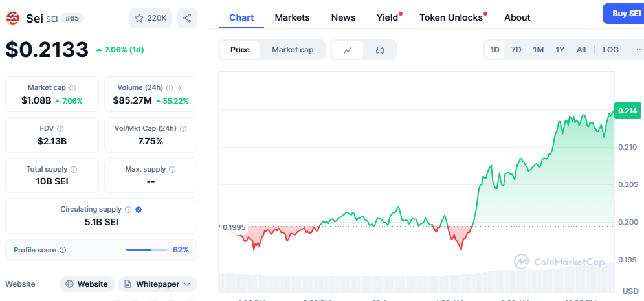Viewport: 644px width, 301px height.
Task: Add Sei to watchlist via star button
Action: (150, 18)
